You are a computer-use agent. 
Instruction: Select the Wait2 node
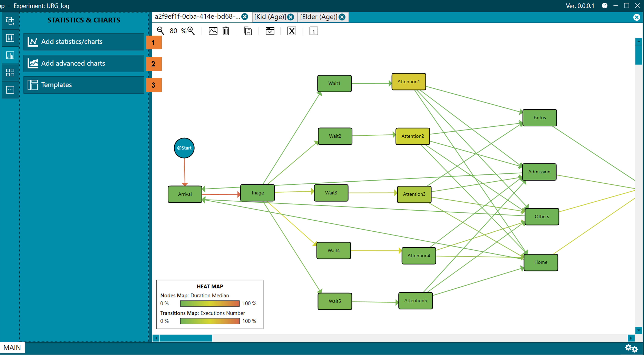pos(335,136)
